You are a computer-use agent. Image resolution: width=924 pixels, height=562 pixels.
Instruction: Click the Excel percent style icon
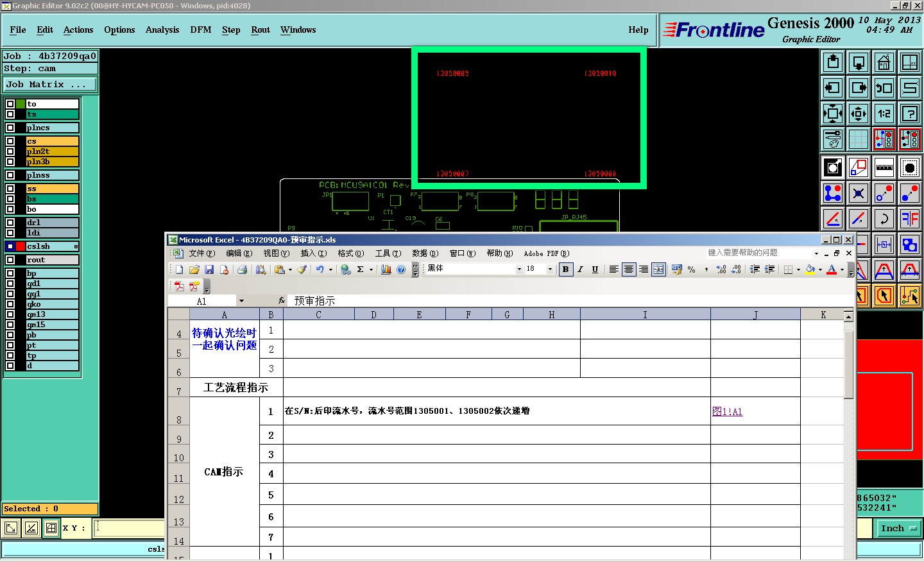(x=692, y=269)
